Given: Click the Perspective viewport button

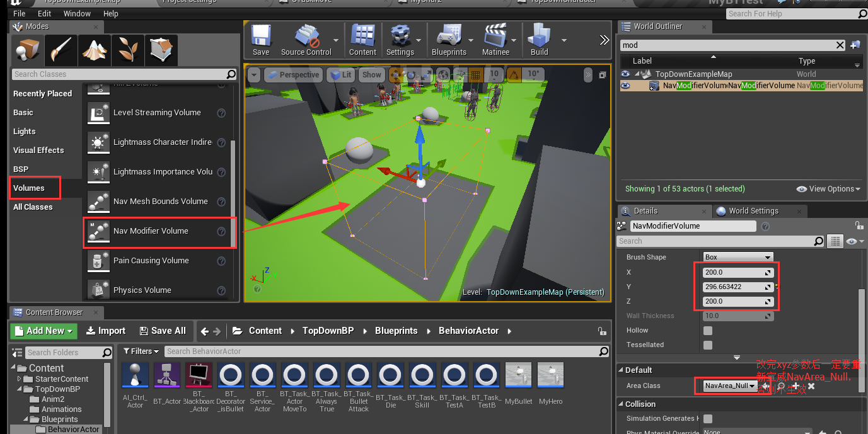Looking at the screenshot, I should pos(293,74).
